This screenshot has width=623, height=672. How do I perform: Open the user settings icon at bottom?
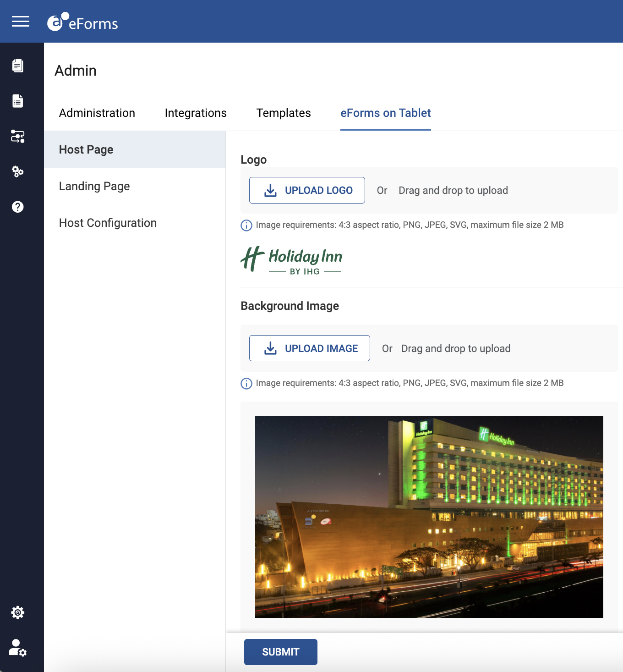pos(18,648)
